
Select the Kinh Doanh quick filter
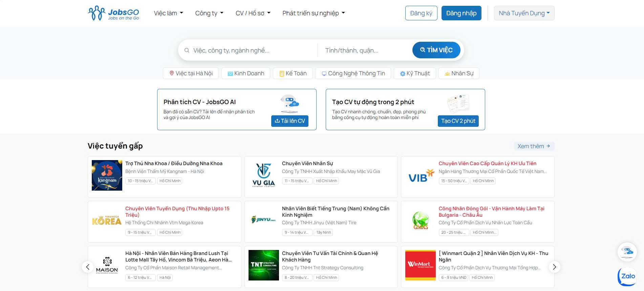tap(246, 73)
